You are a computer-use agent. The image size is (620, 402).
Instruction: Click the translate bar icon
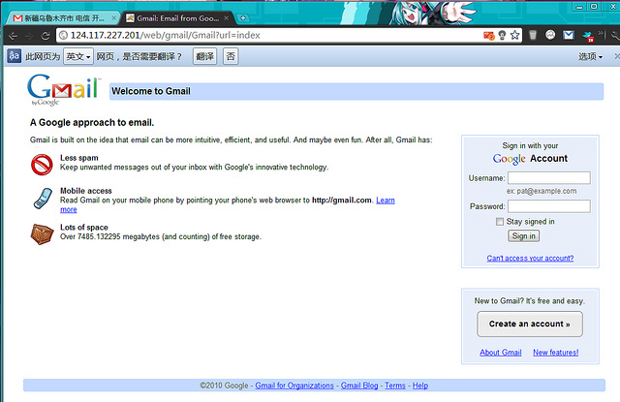coord(14,56)
